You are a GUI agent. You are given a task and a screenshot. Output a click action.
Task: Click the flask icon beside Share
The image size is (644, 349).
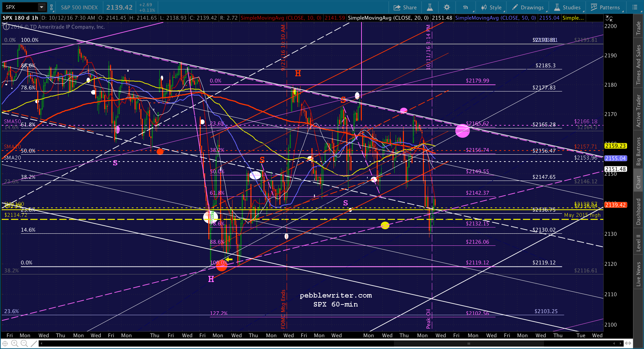430,7
